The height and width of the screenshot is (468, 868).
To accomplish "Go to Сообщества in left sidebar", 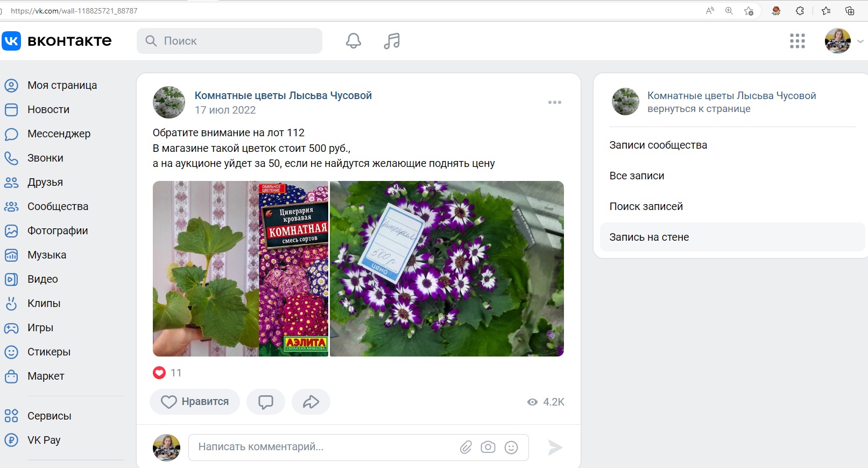I will (58, 206).
